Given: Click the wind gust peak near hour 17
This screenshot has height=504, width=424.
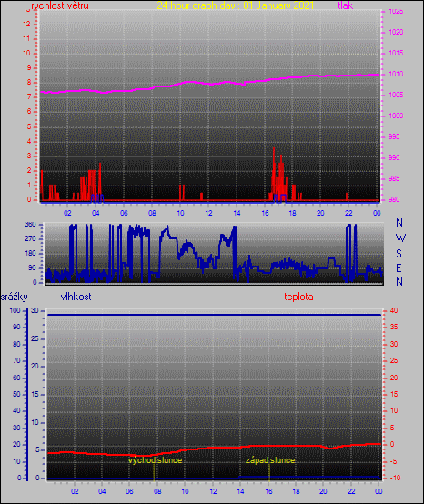Looking at the screenshot, I should coord(274,148).
